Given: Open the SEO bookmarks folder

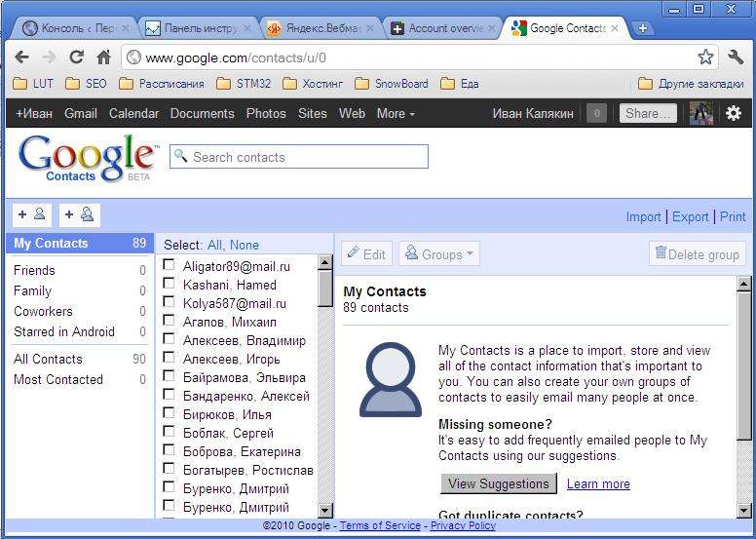Looking at the screenshot, I should (86, 84).
